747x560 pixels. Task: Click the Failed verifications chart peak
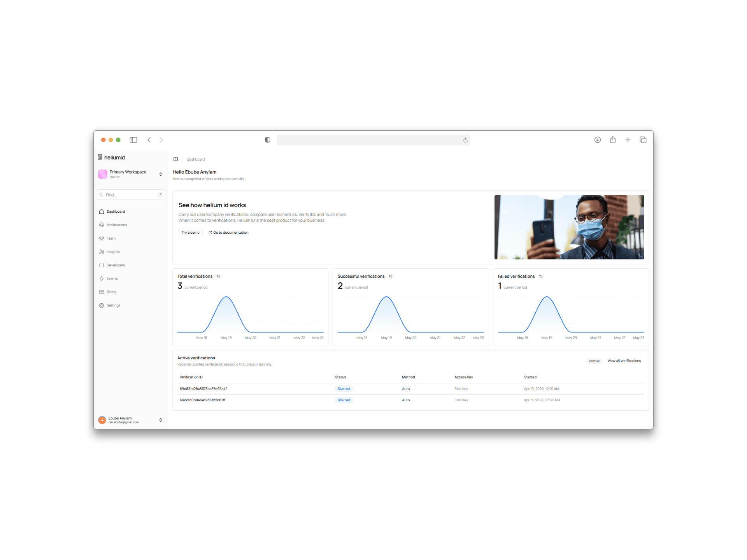coord(547,297)
